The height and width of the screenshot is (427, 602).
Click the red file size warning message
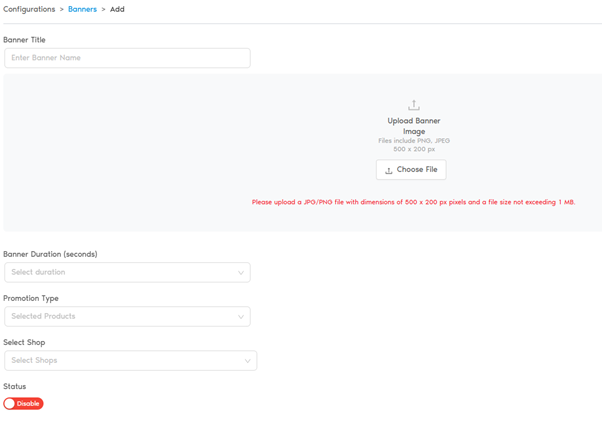[413, 202]
